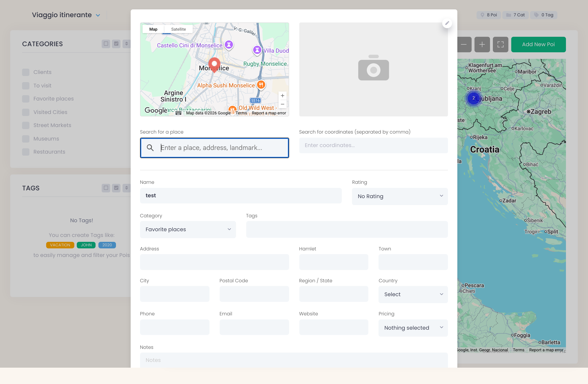This screenshot has width=588, height=384.
Task: Click the City input field
Action: [175, 294]
